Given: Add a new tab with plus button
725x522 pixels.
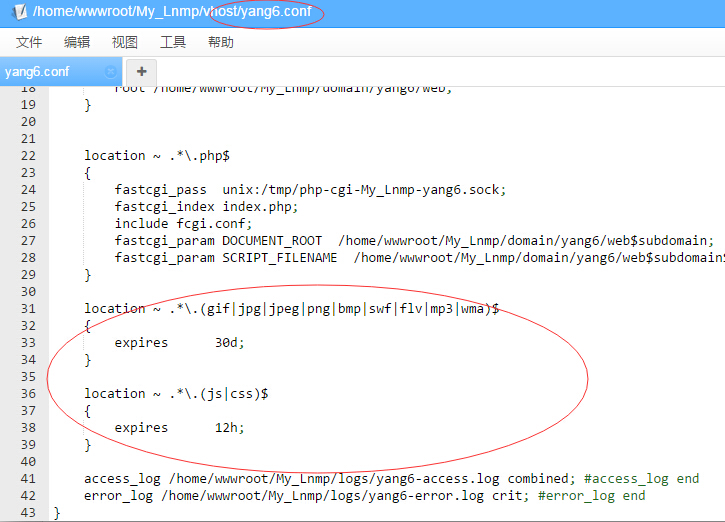Looking at the screenshot, I should click(x=141, y=71).
